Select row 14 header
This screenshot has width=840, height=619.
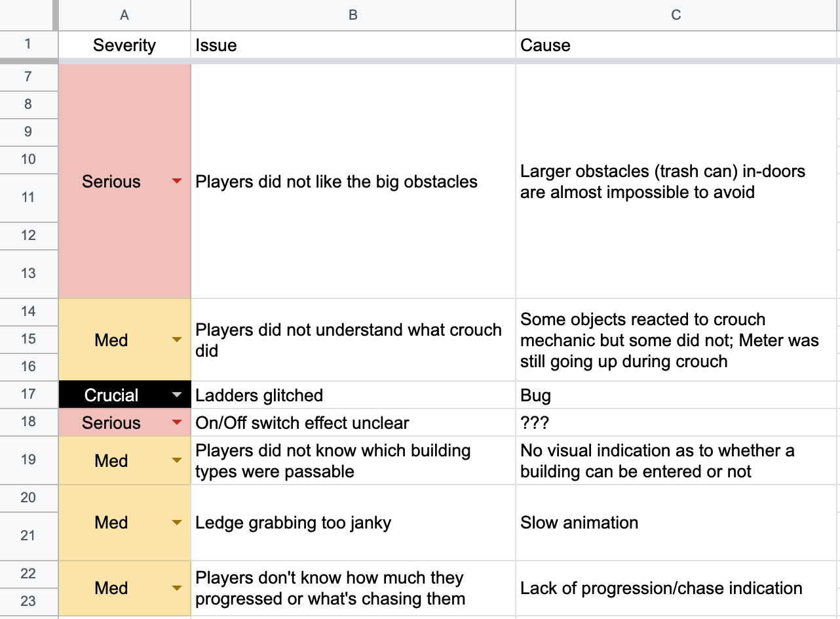pos(28,311)
